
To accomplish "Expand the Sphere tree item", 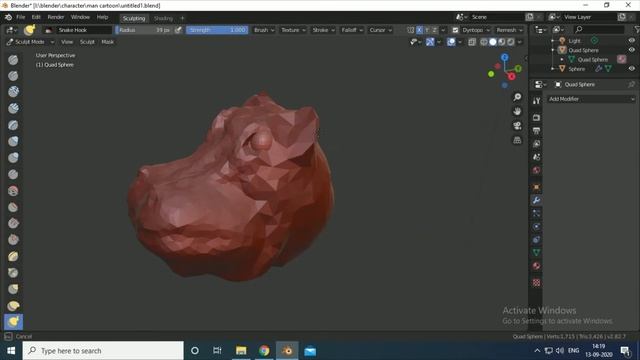I will [553, 69].
